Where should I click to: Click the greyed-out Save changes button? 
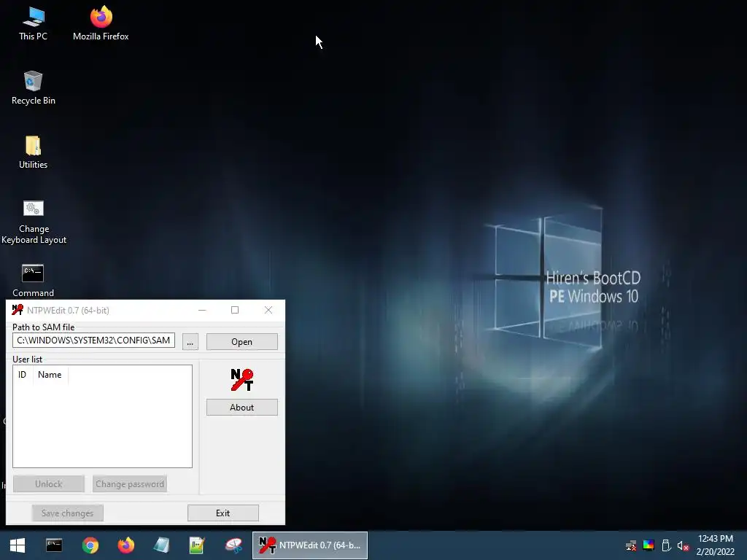point(68,513)
